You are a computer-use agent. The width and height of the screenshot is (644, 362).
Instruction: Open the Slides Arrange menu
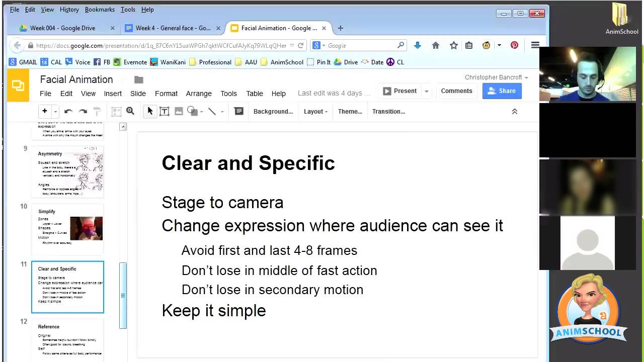[199, 94]
